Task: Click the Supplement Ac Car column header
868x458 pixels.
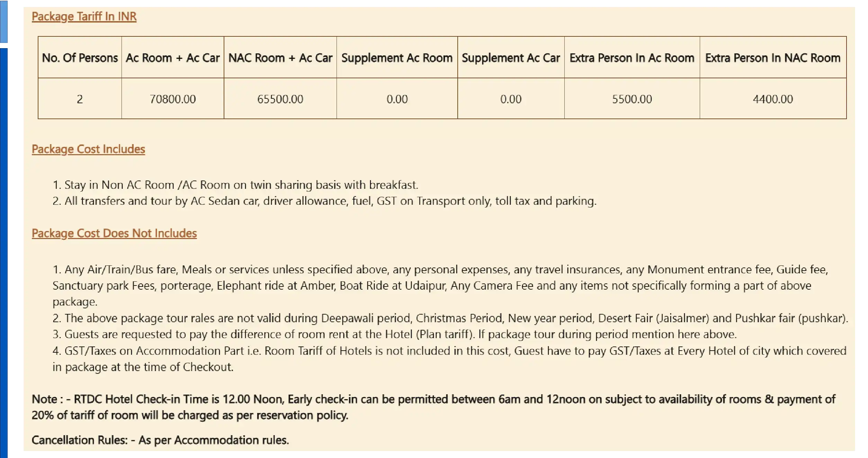Action: coord(511,58)
